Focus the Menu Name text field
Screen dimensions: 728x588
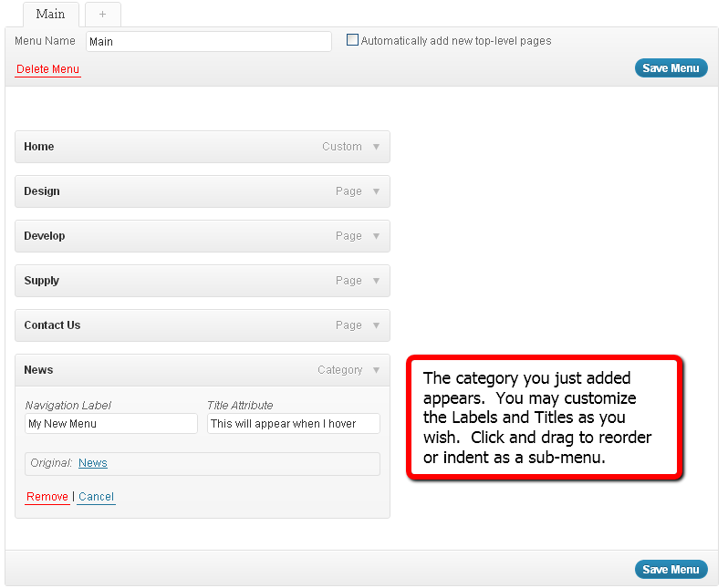208,42
